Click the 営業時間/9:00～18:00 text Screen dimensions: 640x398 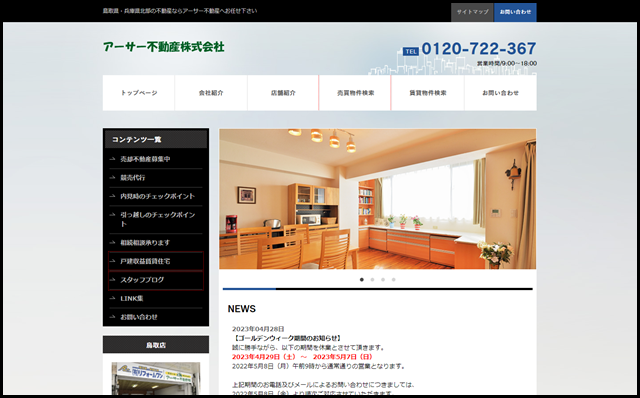[507, 63]
